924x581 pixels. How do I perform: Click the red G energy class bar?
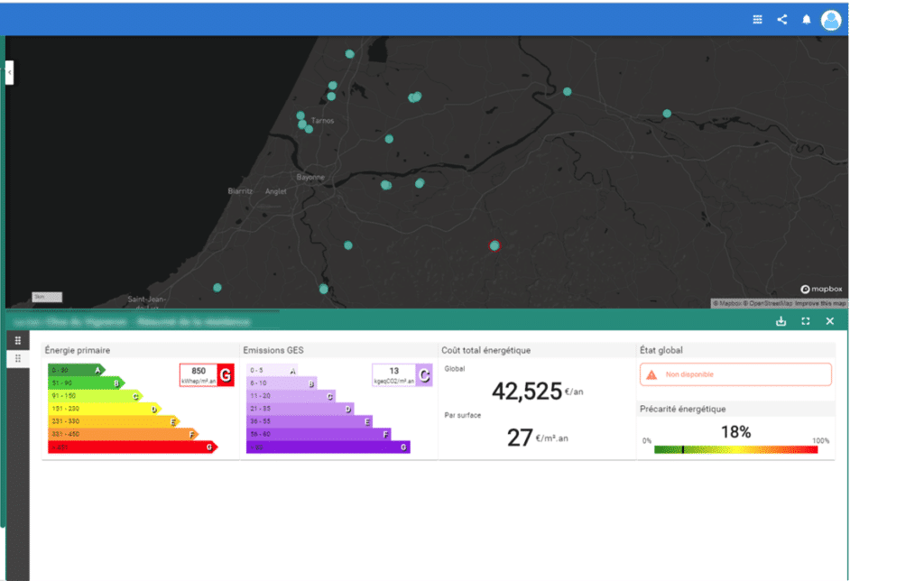[x=132, y=447]
